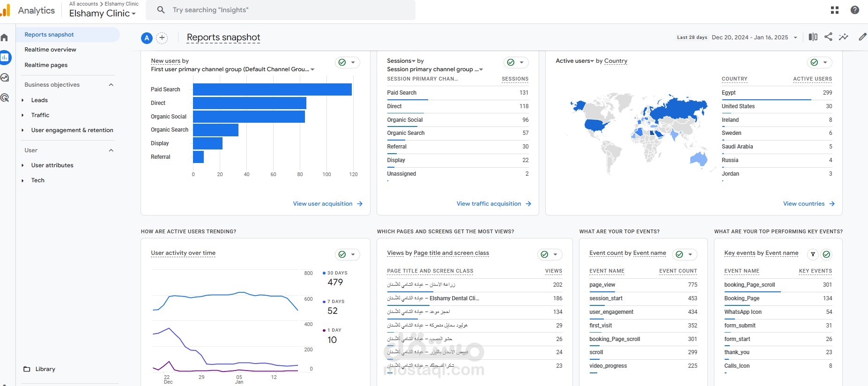Open the Elshamy Clinic account selector dropdown
The width and height of the screenshot is (868, 386).
click(x=103, y=14)
